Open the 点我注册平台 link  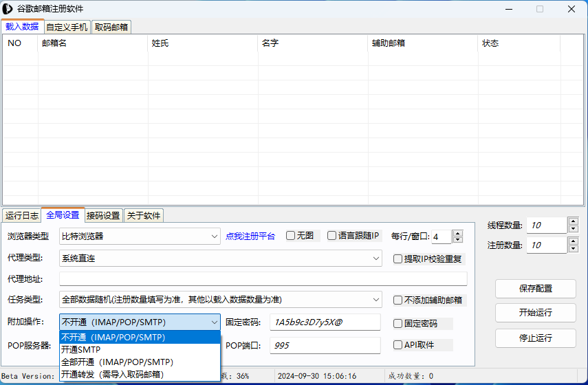(250, 236)
